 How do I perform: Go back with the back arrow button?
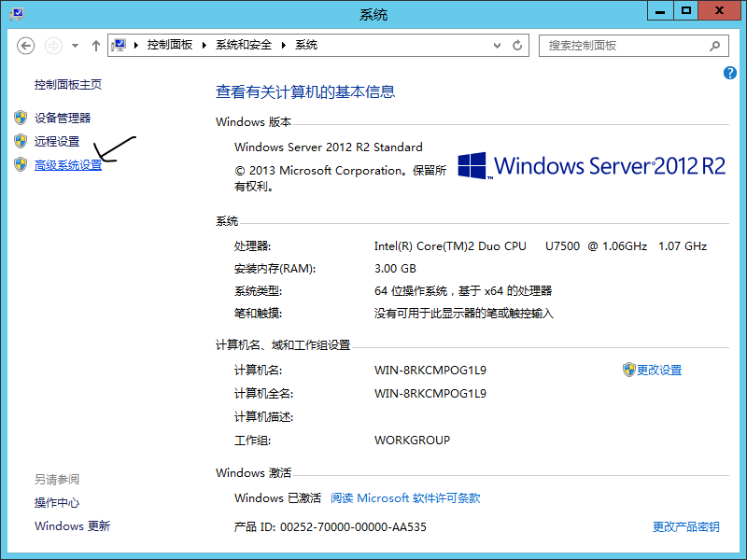pyautogui.click(x=26, y=46)
